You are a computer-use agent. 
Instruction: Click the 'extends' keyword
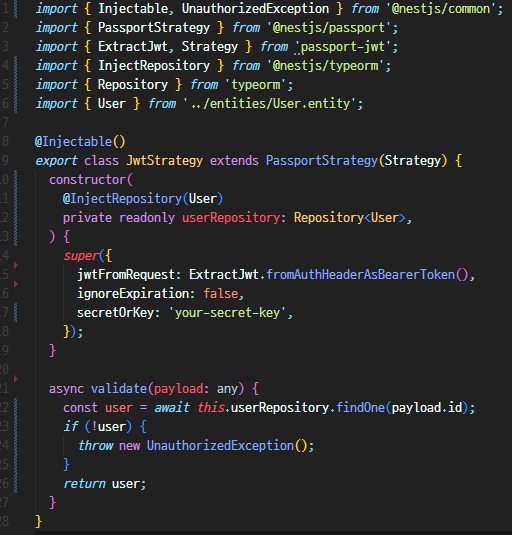pos(234,161)
